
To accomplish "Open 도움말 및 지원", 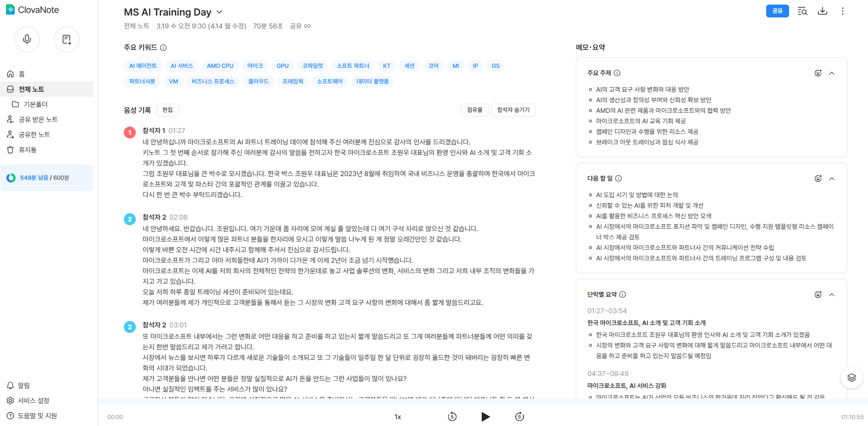I will click(x=32, y=415).
